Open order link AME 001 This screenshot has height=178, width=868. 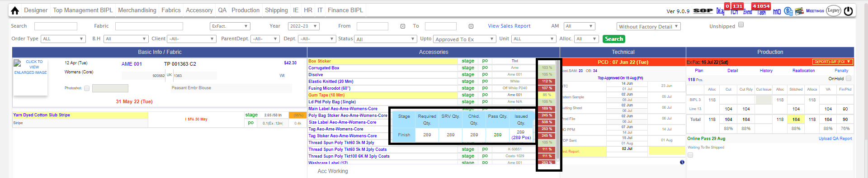point(132,64)
